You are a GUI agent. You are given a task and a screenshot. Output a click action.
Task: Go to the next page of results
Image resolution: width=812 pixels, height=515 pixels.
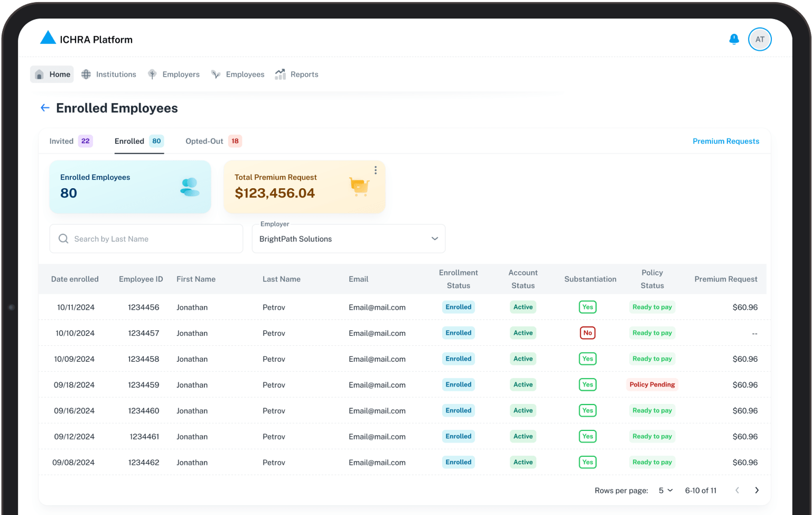pyautogui.click(x=757, y=490)
